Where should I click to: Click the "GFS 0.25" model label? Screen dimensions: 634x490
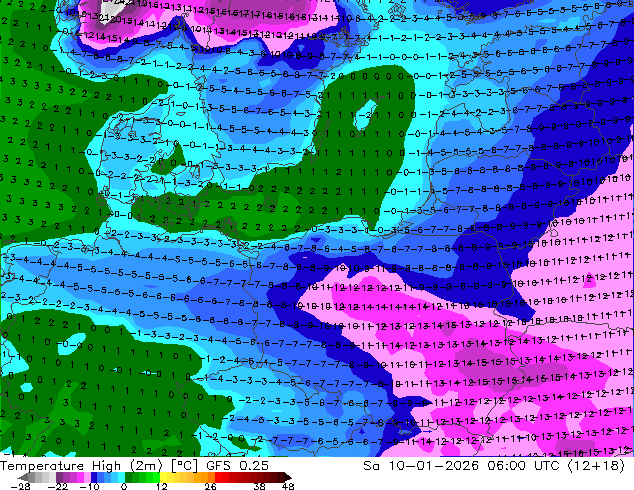(x=237, y=466)
